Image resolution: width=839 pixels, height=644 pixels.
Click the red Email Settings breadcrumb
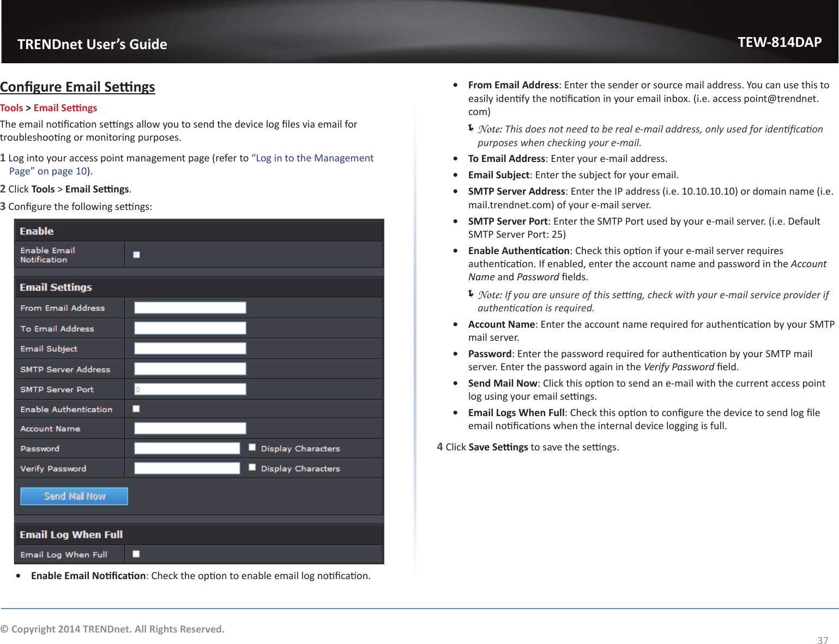point(65,108)
